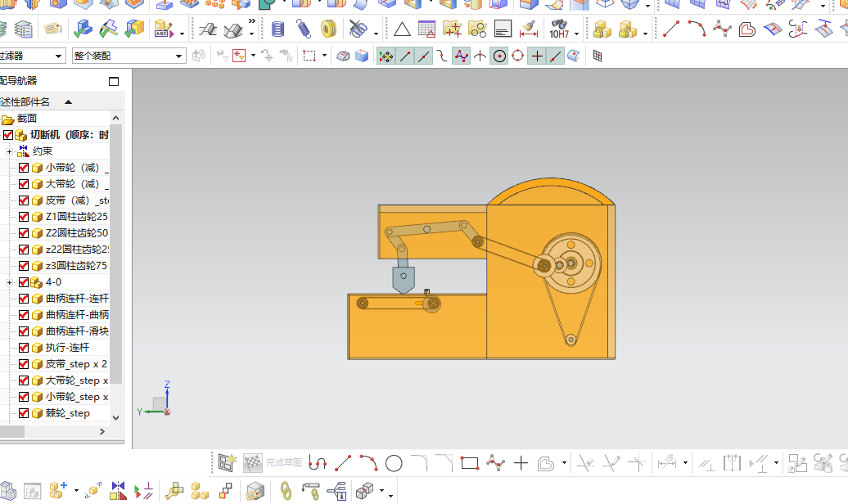The height and width of the screenshot is (504, 848).
Task: Open dropdown arrow beside delete spring icon
Action: point(376,33)
